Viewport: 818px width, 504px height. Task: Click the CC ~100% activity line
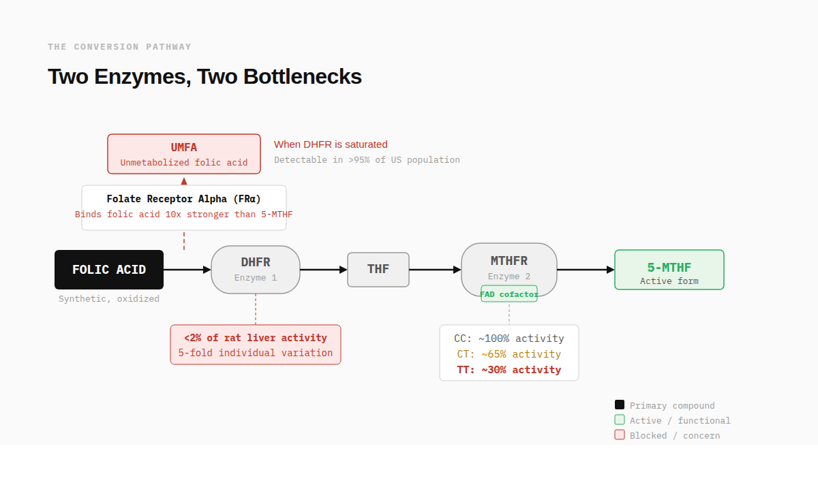click(x=509, y=338)
